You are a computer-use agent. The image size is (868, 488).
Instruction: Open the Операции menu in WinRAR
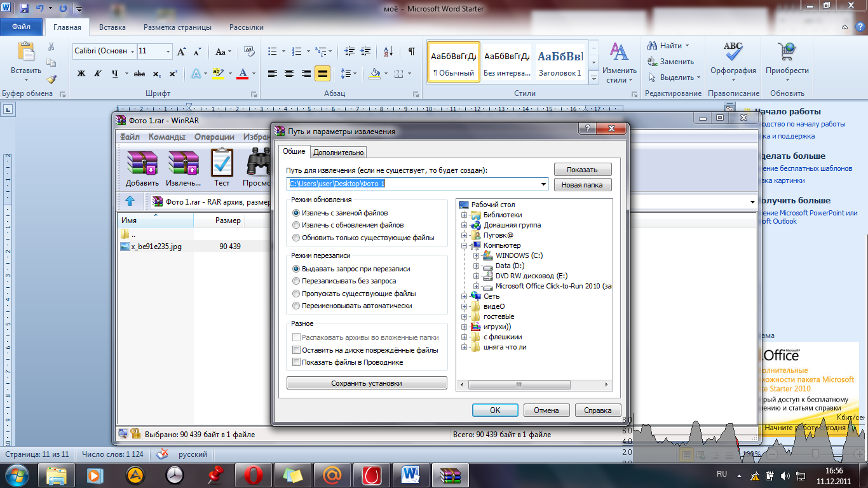tap(214, 137)
